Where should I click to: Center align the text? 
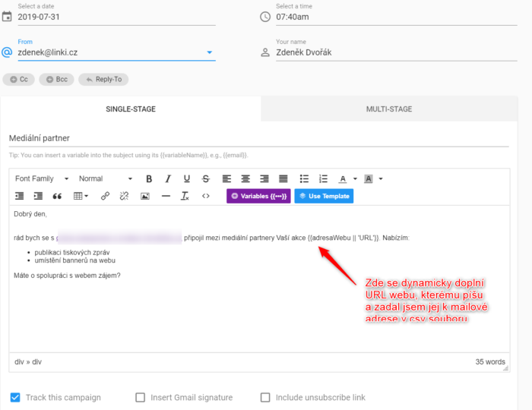(x=245, y=178)
